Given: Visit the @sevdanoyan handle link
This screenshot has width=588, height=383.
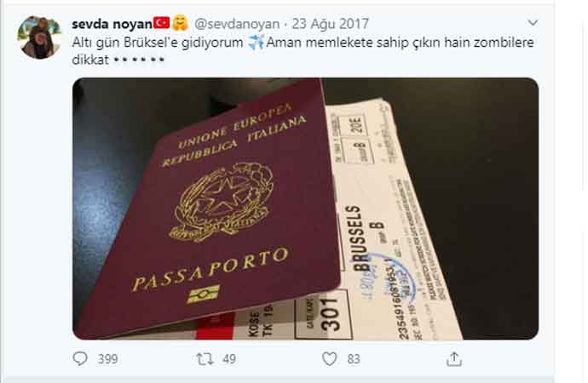Looking at the screenshot, I should click(237, 24).
